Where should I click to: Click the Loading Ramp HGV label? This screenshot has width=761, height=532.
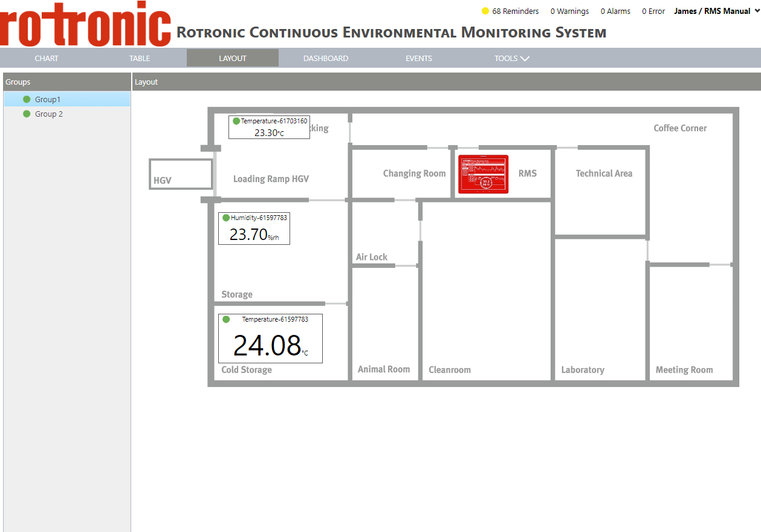click(x=271, y=179)
